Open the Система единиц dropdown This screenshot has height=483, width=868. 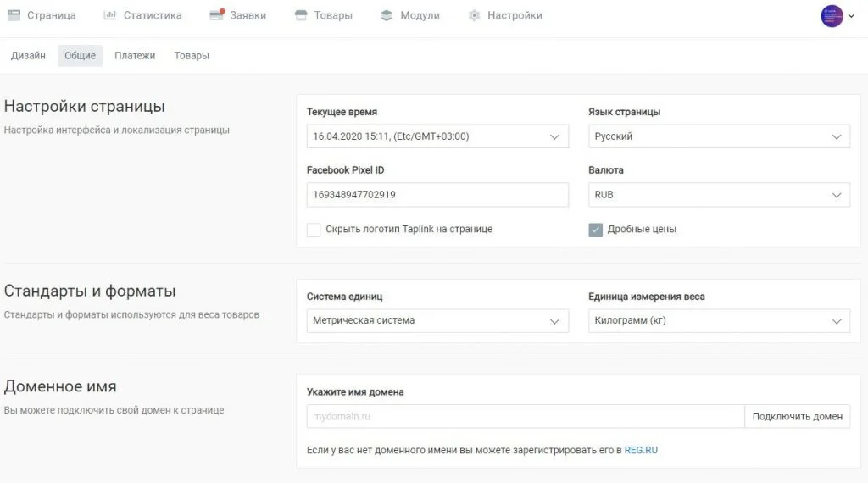click(x=437, y=320)
